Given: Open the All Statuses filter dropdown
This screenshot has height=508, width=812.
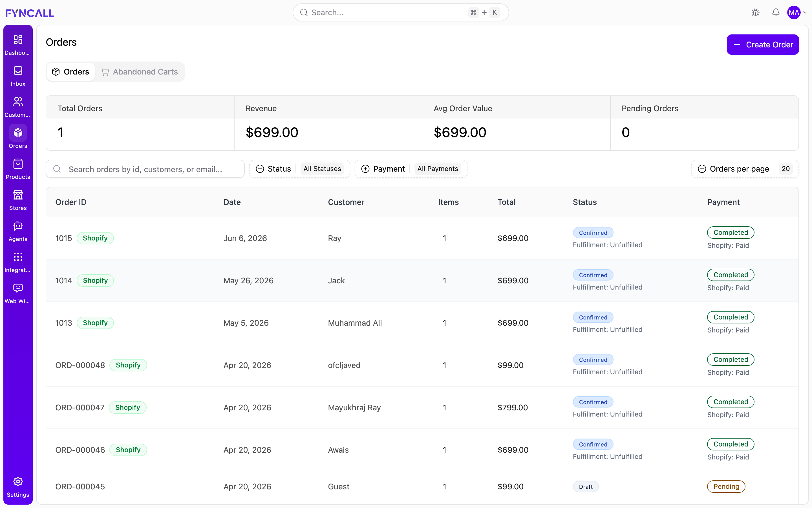Looking at the screenshot, I should 322,169.
